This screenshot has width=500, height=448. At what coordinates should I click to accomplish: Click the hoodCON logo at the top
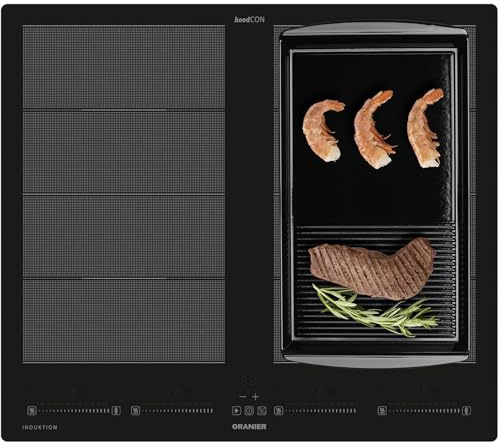[x=249, y=20]
